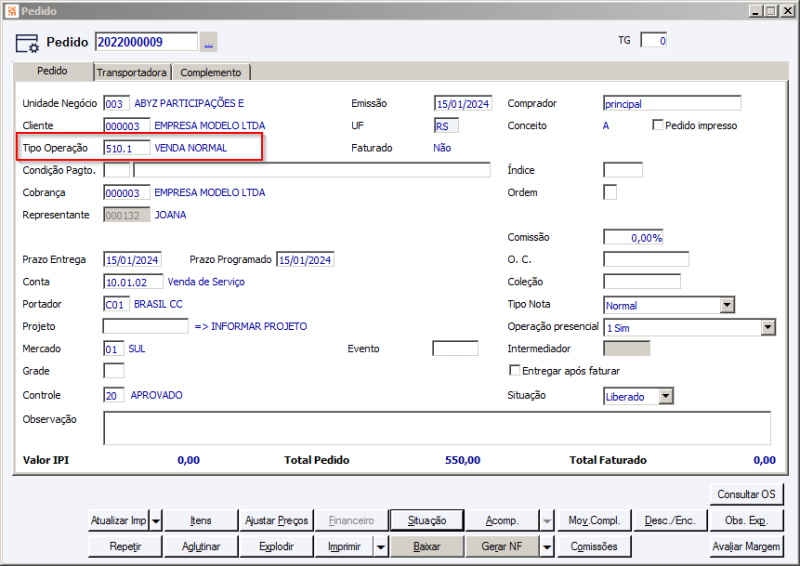Image resolution: width=800 pixels, height=566 pixels.
Task: Click the UF field
Action: click(x=446, y=126)
